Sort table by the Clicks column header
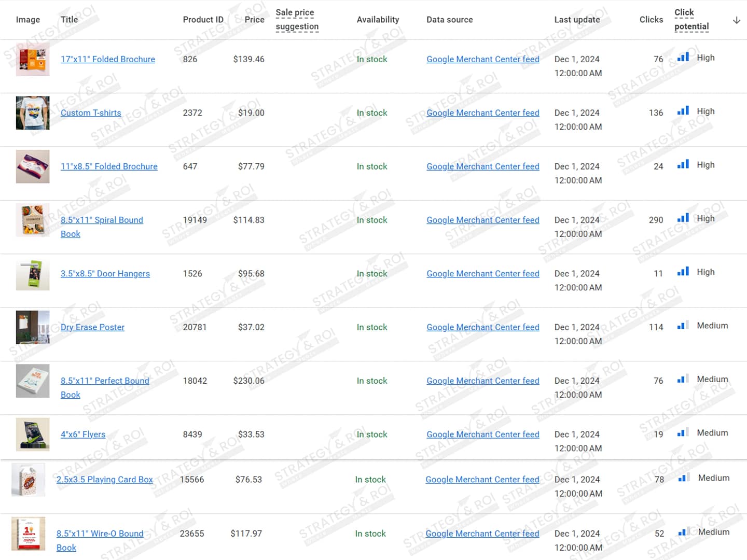Screen dimensions: 747x560 click(x=651, y=20)
